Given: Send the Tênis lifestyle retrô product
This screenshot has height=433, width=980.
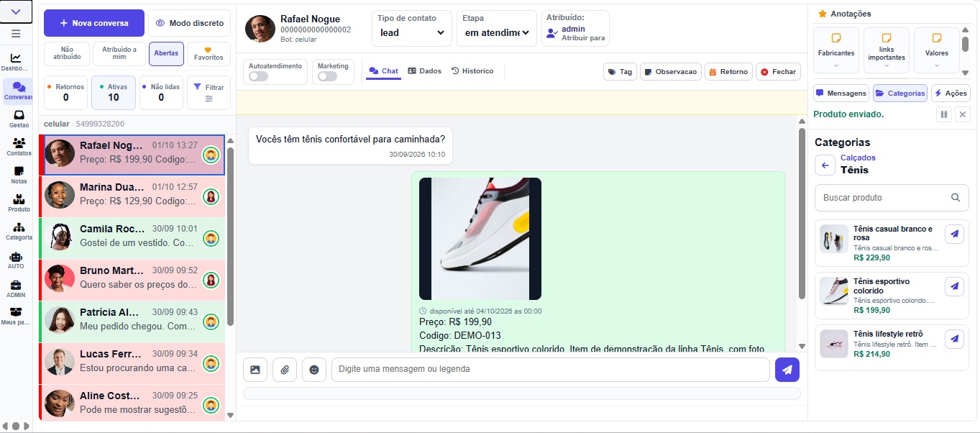Looking at the screenshot, I should (954, 338).
